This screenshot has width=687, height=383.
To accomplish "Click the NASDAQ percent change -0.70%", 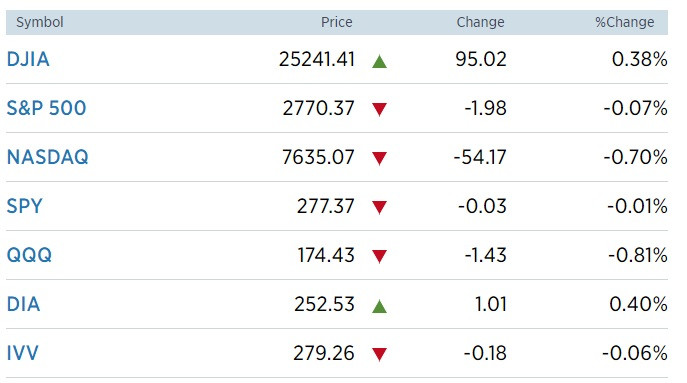I will click(x=635, y=157).
